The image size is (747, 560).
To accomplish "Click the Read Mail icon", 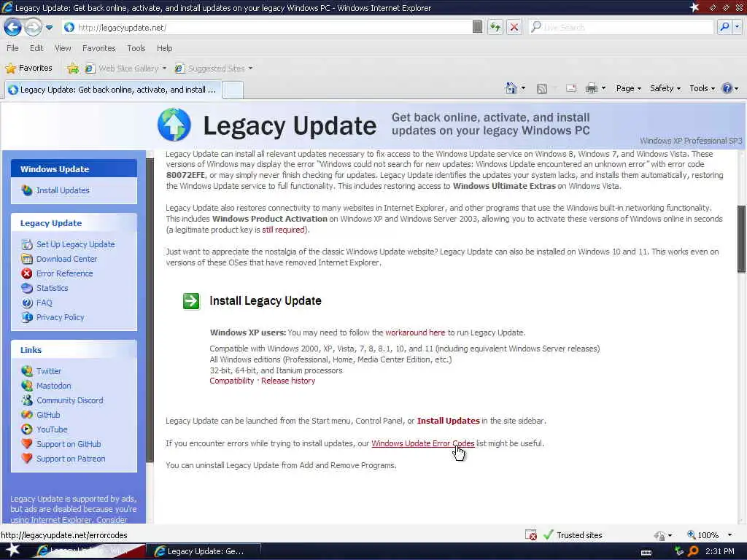I will click(570, 88).
